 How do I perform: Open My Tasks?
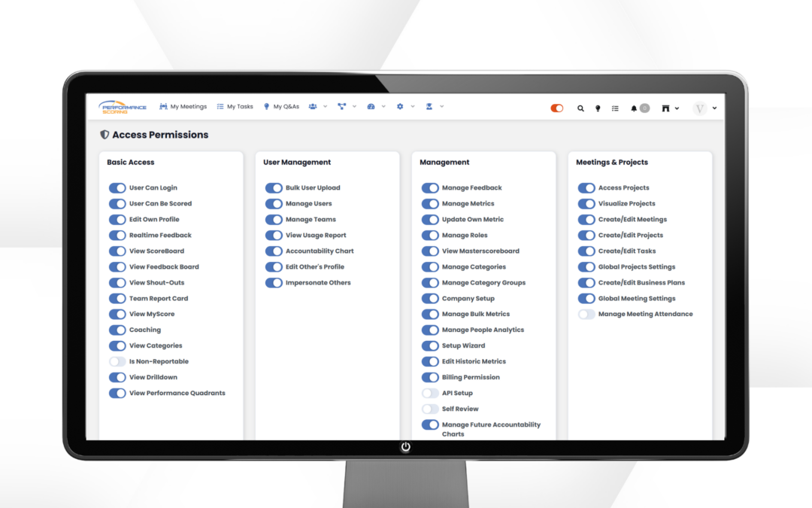pos(235,106)
